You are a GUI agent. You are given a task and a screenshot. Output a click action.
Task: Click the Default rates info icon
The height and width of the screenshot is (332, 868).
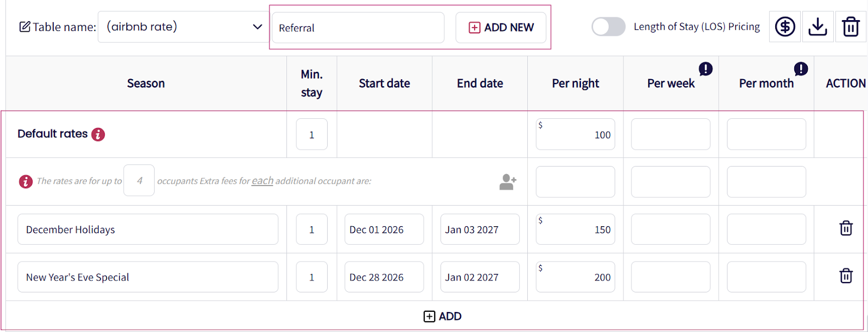pos(98,135)
